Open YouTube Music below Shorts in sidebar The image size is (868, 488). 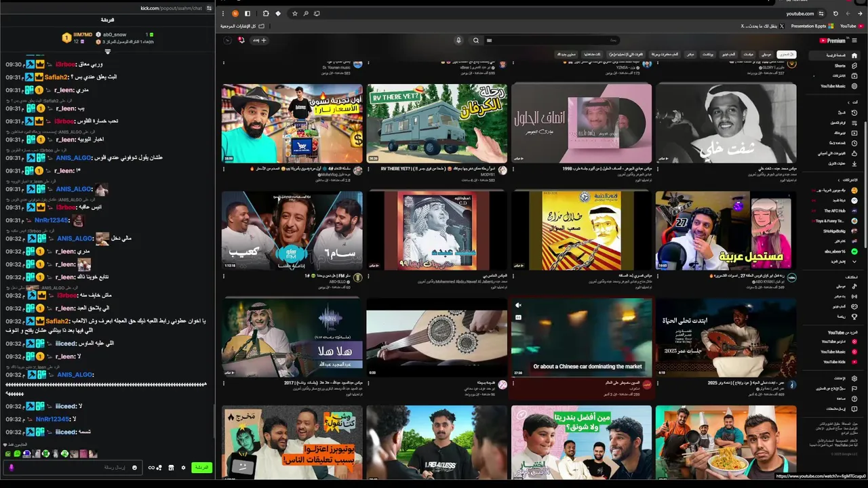[840, 86]
